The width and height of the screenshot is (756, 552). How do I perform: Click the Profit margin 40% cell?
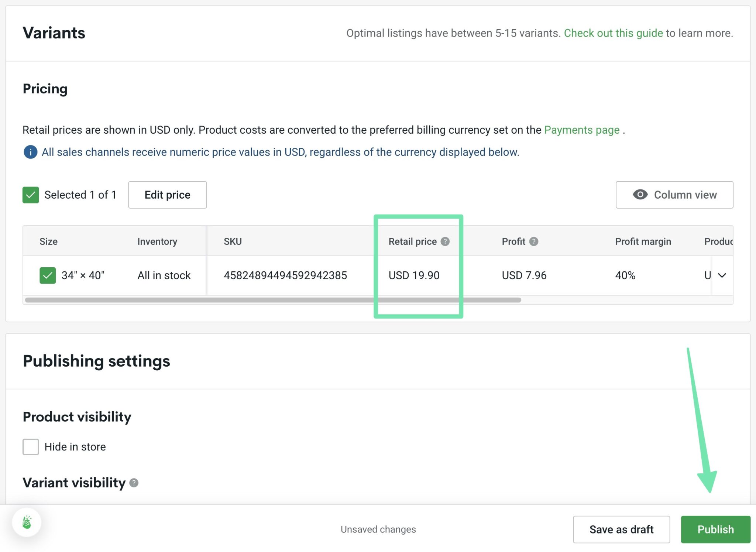[x=625, y=275]
